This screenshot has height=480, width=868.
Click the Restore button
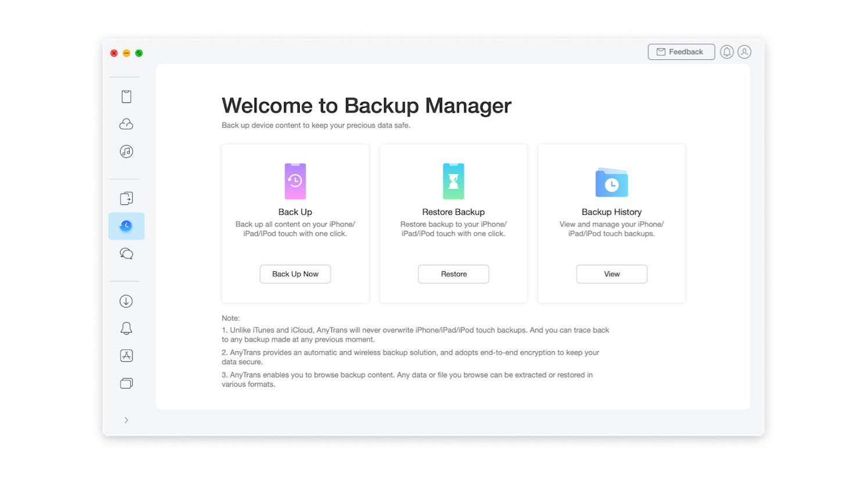453,274
